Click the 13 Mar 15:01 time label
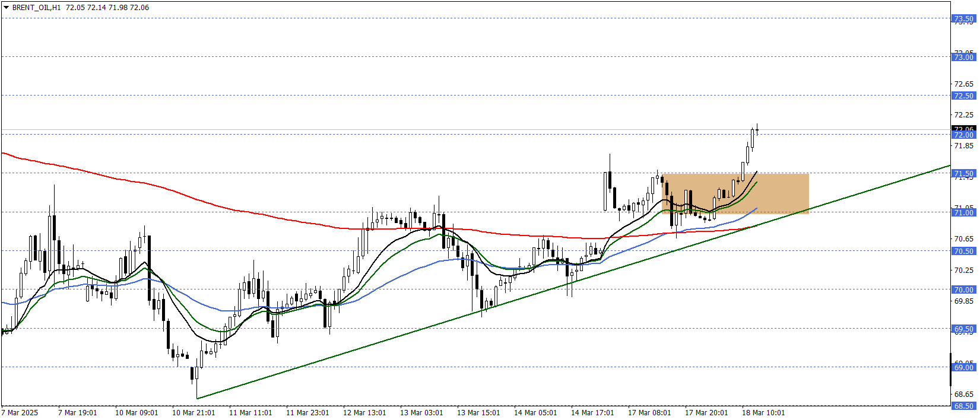Image resolution: width=980 pixels, height=420 pixels. (x=478, y=412)
